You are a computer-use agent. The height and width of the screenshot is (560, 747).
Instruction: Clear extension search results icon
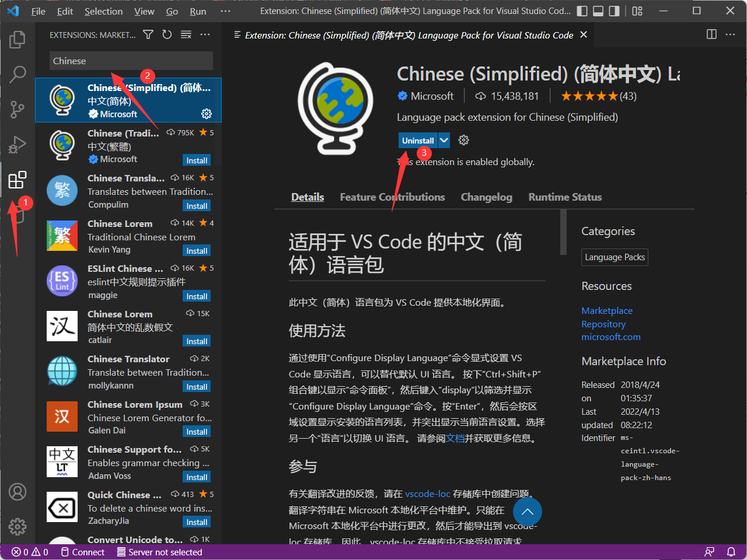pos(186,35)
